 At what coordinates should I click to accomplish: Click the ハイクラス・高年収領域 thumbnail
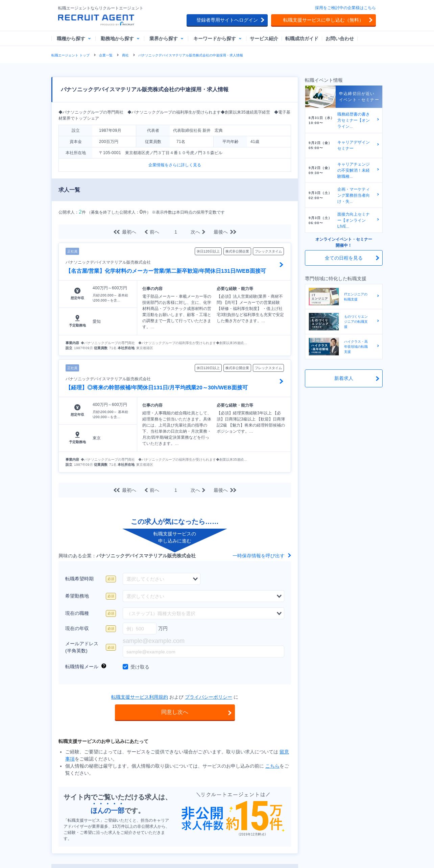[324, 346]
